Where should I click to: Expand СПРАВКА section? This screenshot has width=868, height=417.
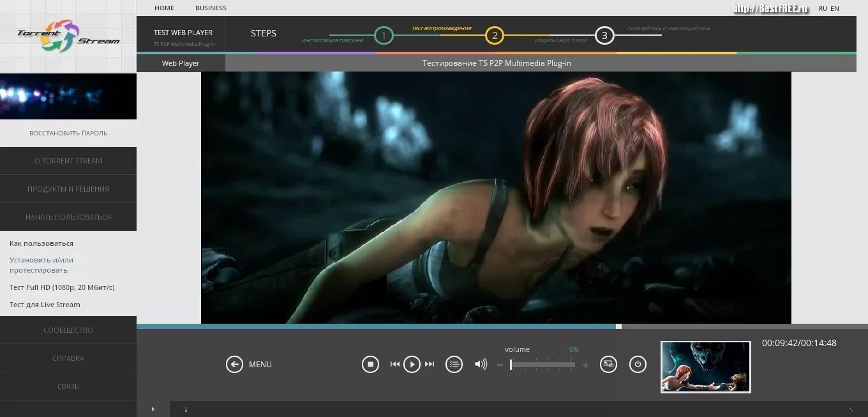point(68,358)
